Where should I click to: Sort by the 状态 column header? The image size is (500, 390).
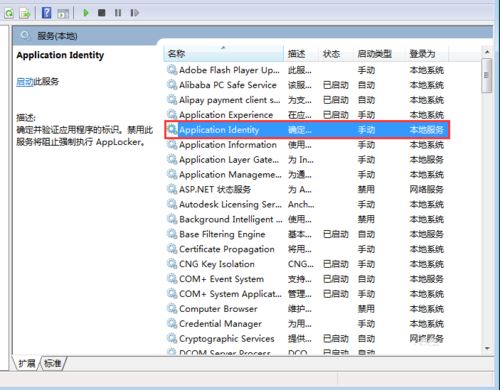[x=335, y=54]
